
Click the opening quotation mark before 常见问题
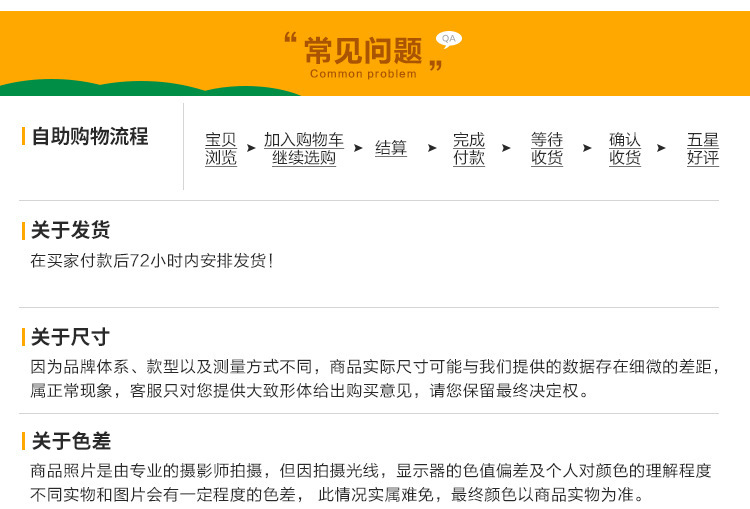pyautogui.click(x=291, y=40)
